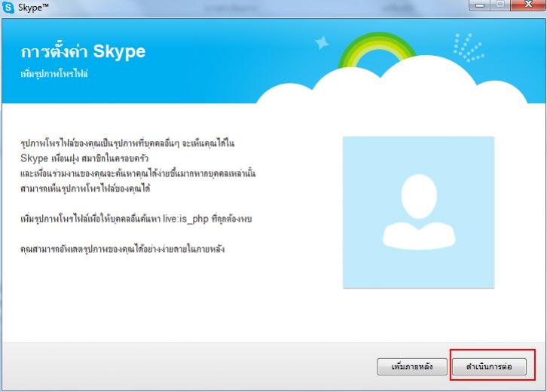The height and width of the screenshot is (392, 547).
Task: Click the ดำเนินการต่อ (Continue) button
Action: [489, 366]
